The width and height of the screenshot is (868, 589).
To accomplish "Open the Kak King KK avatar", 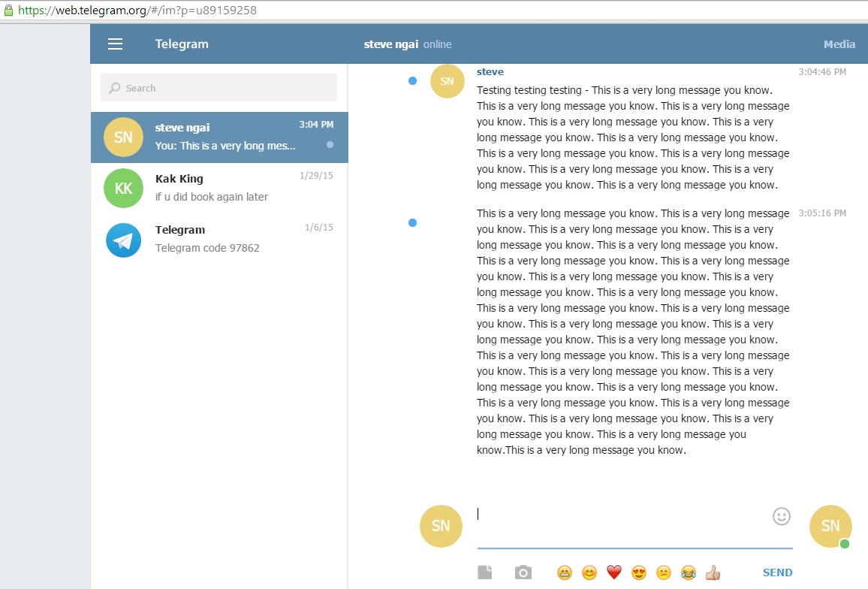I will click(123, 189).
